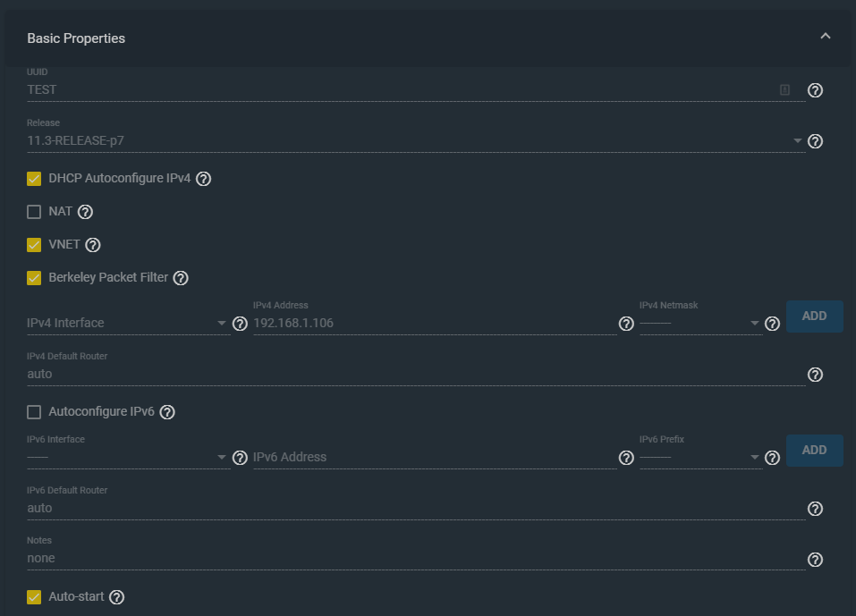Open help for IPv6 Address
The width and height of the screenshot is (856, 616).
click(626, 458)
